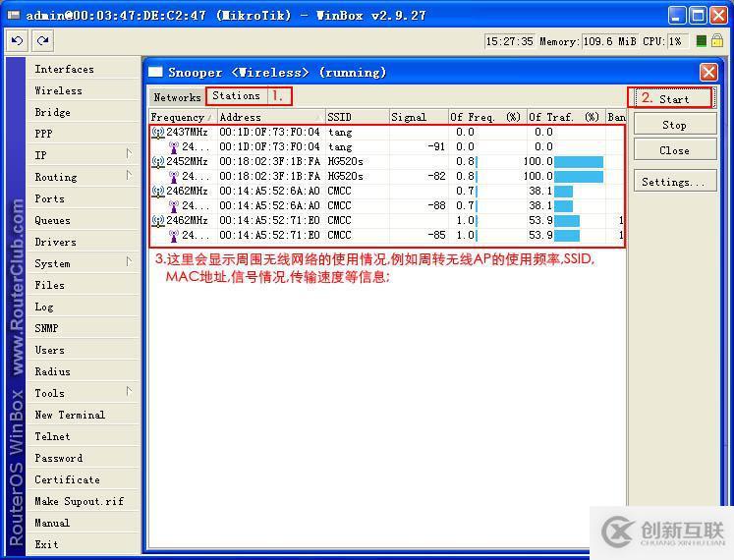Viewport: 734px width, 560px height.
Task: Sort by the Frequency column header
Action: [183, 117]
